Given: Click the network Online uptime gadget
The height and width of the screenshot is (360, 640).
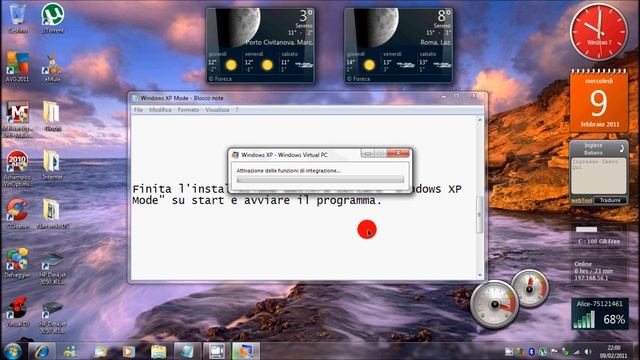Looking at the screenshot, I should point(599,271).
